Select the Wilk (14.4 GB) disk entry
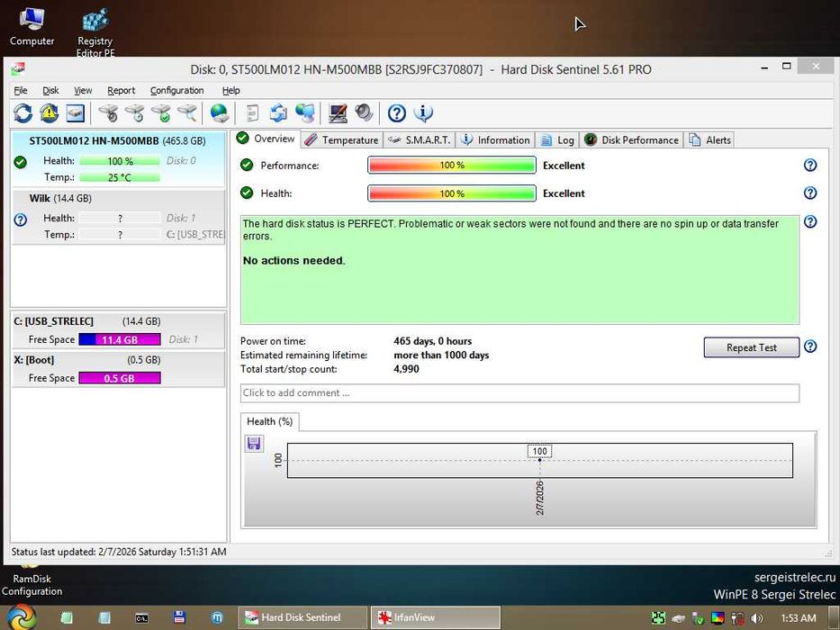840x630 pixels. 118,216
